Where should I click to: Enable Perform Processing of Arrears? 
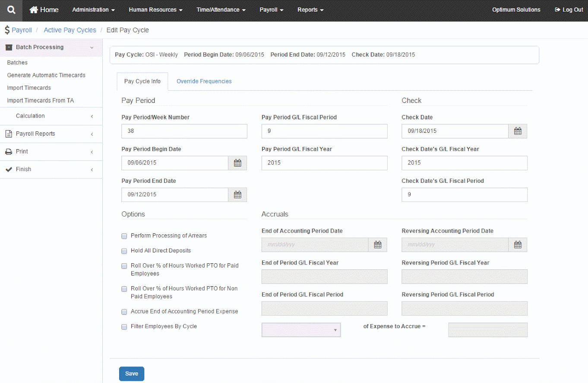pyautogui.click(x=124, y=236)
